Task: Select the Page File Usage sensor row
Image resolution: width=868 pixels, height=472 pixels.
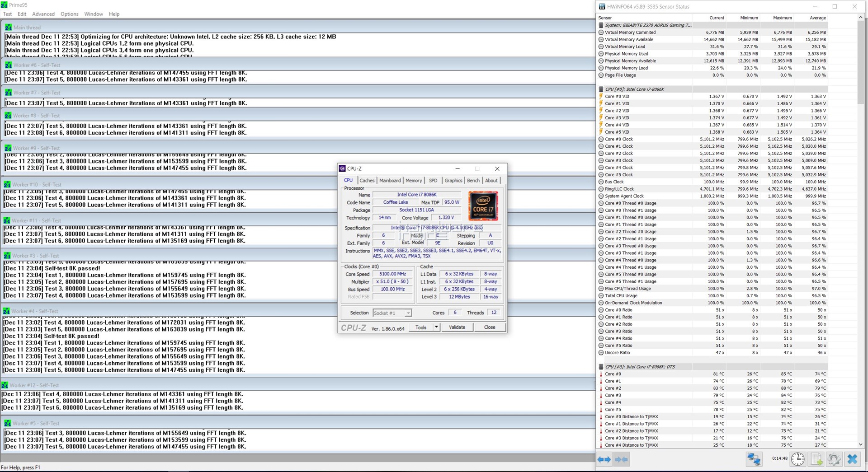Action: pyautogui.click(x=712, y=75)
